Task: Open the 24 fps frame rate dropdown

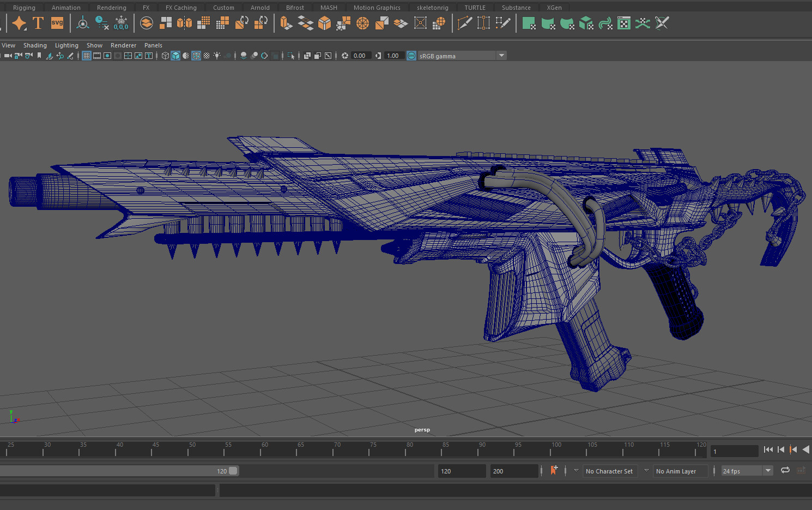Action: tap(768, 471)
